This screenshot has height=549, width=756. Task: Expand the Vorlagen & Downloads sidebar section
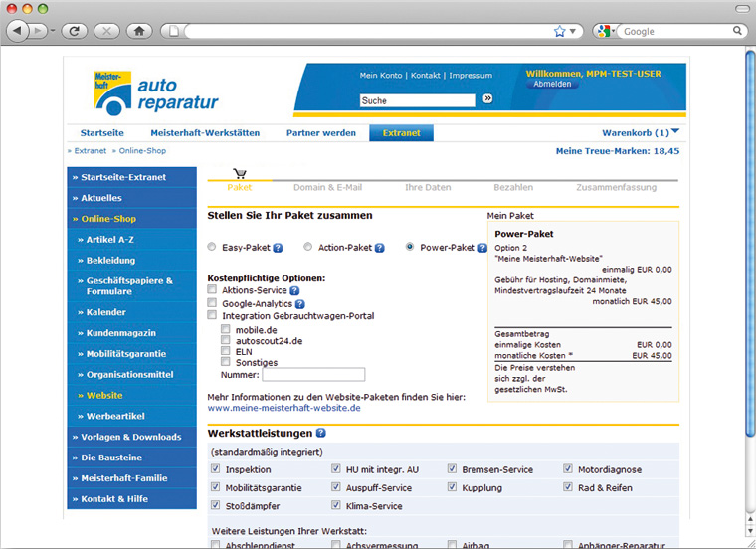point(131,437)
